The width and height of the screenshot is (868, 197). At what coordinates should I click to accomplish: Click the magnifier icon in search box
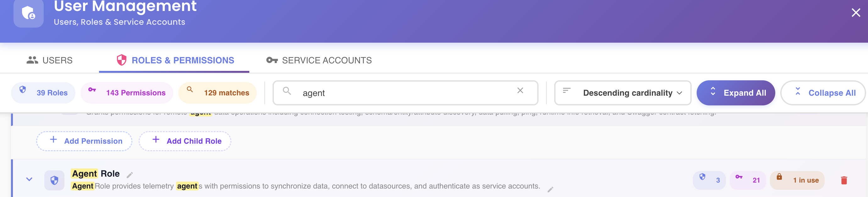click(x=287, y=91)
